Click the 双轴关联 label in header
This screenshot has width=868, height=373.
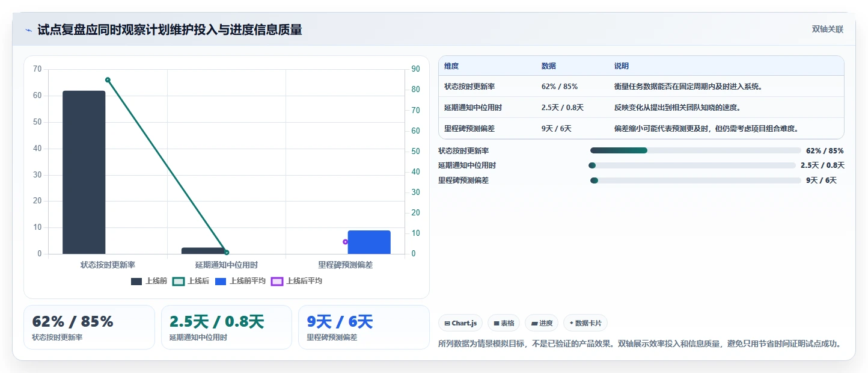[828, 29]
